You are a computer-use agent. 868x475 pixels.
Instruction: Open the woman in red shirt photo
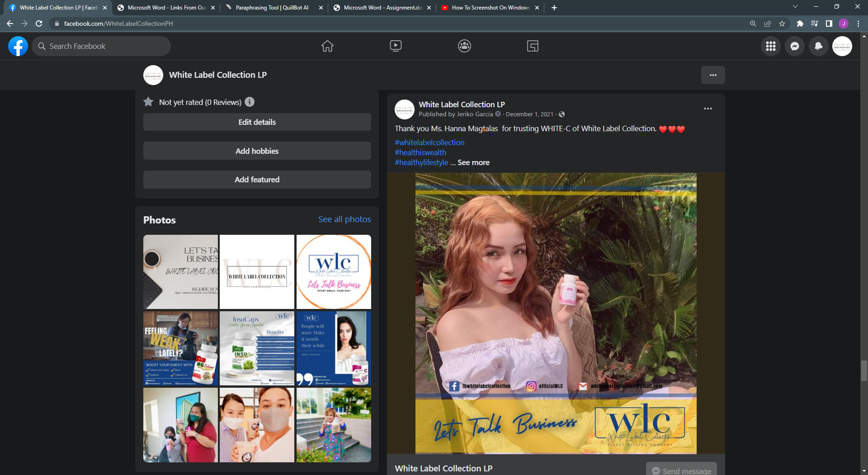[x=180, y=425]
